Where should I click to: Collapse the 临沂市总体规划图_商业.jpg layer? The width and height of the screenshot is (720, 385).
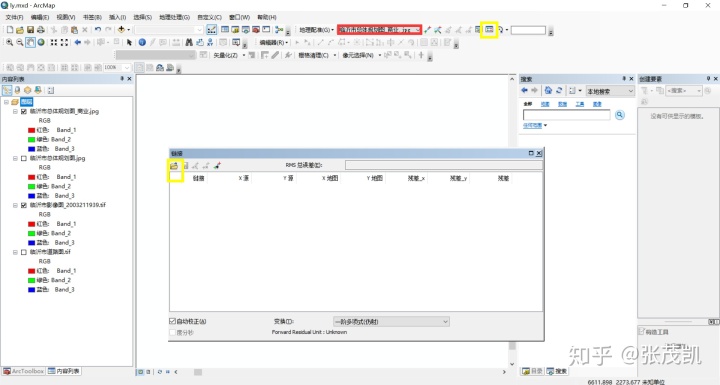tap(15, 111)
